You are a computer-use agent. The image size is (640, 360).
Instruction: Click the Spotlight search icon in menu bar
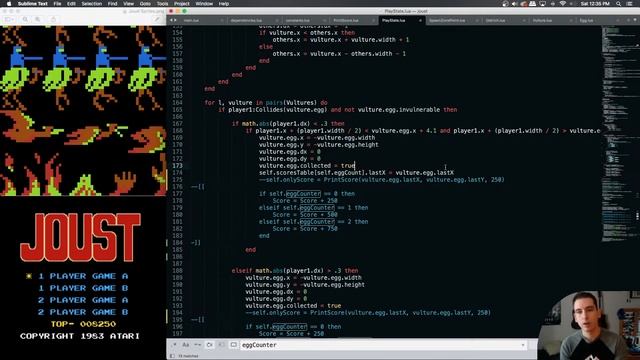click(619, 4)
